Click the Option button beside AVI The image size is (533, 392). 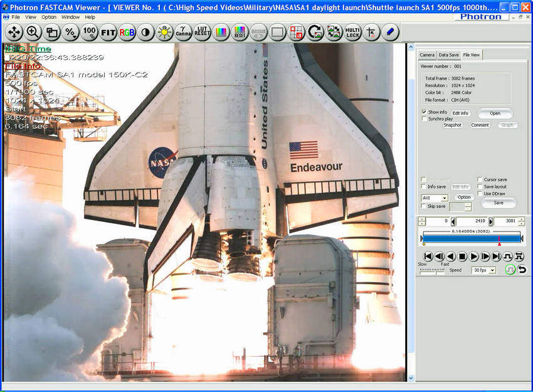pyautogui.click(x=464, y=197)
